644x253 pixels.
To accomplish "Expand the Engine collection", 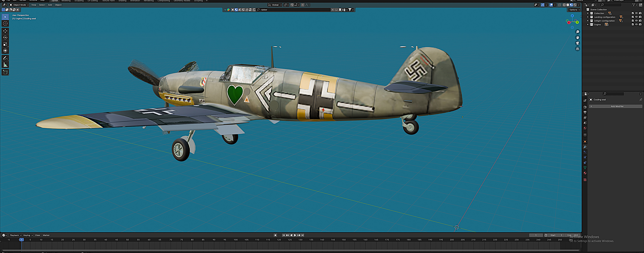I will point(588,25).
